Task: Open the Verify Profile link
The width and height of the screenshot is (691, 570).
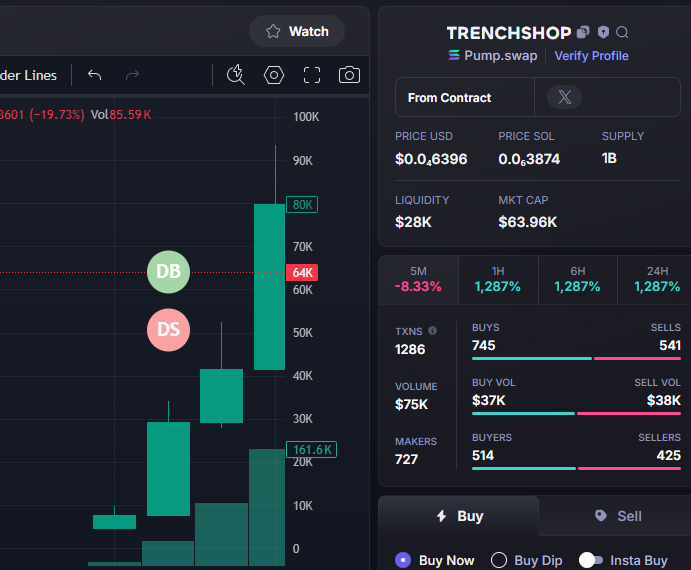Action: 591,56
